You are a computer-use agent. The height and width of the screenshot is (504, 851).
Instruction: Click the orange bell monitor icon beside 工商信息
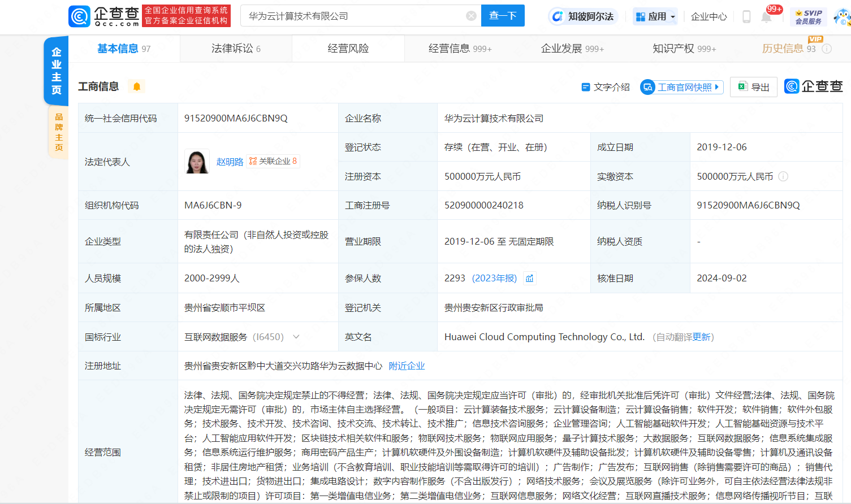point(137,86)
